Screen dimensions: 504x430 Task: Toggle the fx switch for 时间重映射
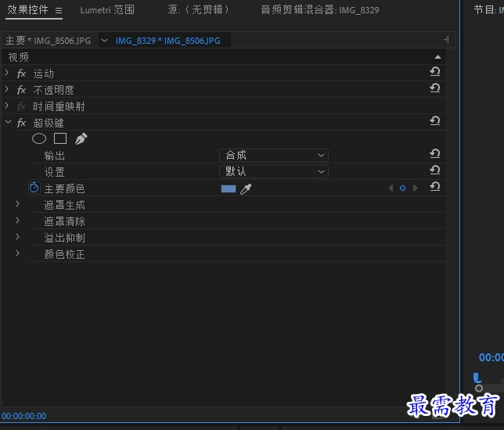tap(21, 106)
